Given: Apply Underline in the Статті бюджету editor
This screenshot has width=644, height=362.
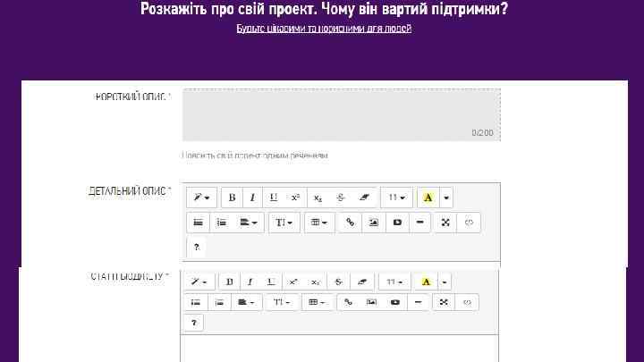Looking at the screenshot, I should tap(271, 282).
